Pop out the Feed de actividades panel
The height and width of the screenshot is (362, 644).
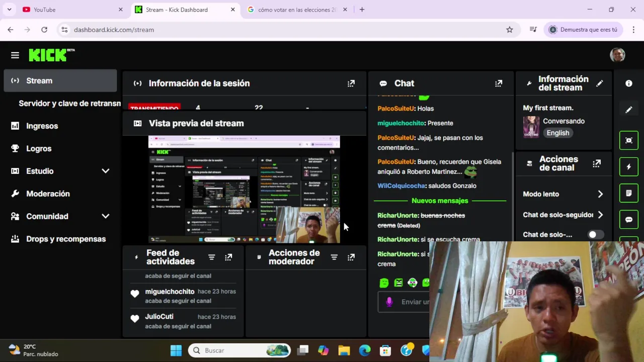(228, 257)
